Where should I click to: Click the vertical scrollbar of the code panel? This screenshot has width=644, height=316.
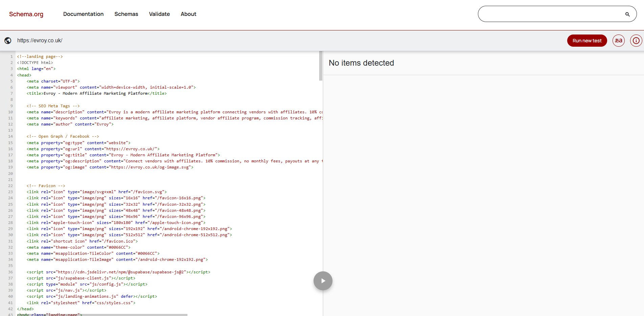[321, 68]
